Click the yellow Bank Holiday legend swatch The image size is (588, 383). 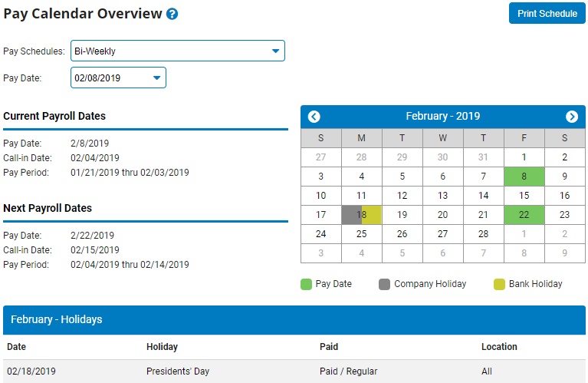[500, 284]
